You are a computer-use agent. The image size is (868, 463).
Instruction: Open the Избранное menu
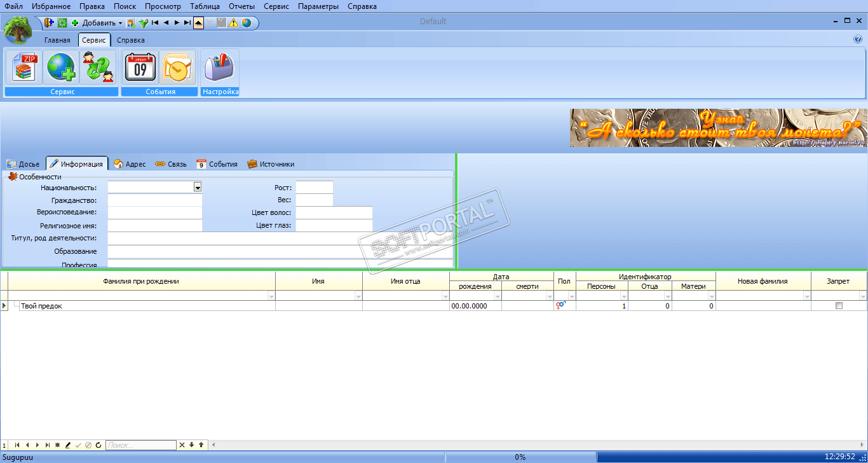pos(51,6)
